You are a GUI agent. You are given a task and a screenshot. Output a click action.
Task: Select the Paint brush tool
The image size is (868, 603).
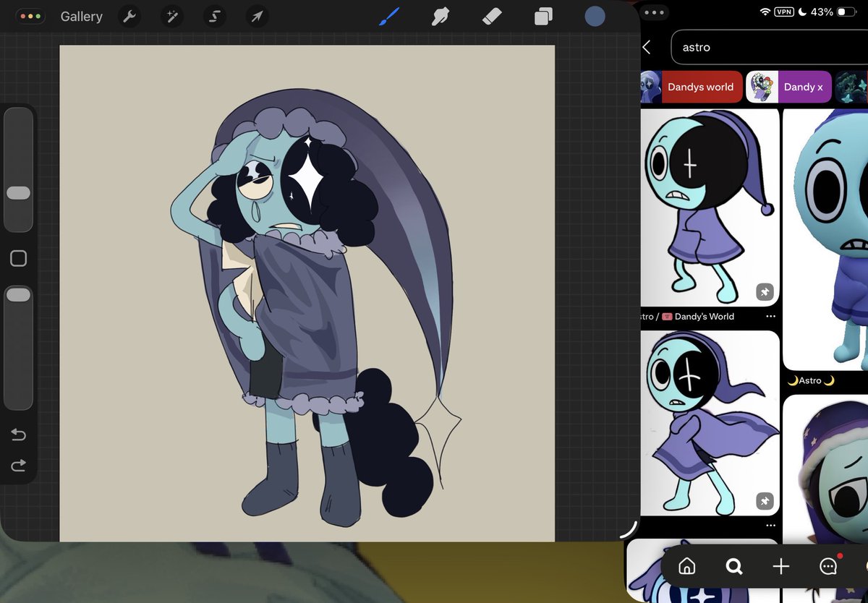[389, 16]
